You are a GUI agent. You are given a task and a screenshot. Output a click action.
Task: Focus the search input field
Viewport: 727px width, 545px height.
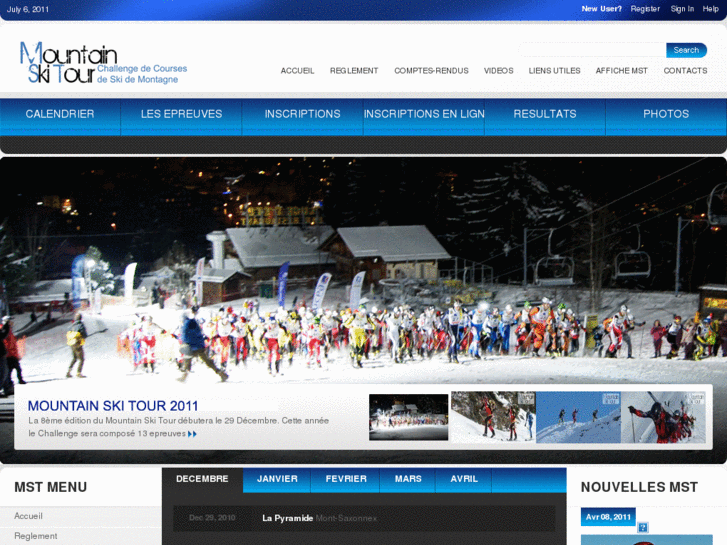[592, 50]
